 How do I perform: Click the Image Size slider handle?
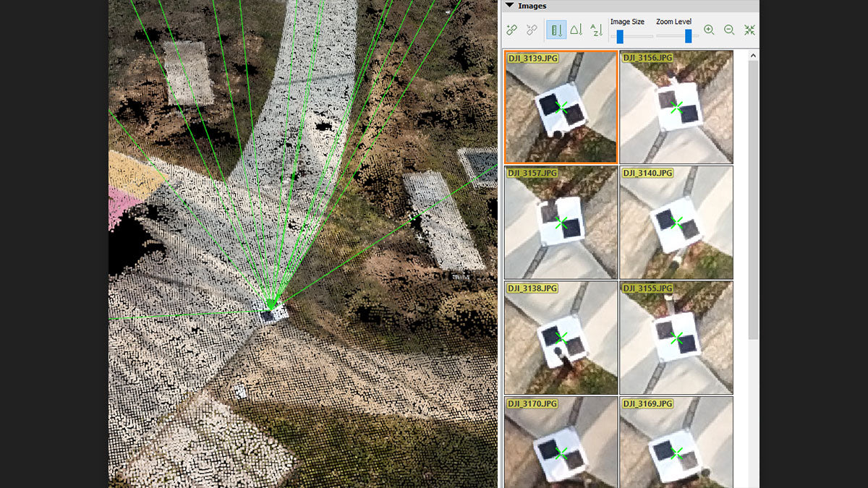pyautogui.click(x=619, y=34)
